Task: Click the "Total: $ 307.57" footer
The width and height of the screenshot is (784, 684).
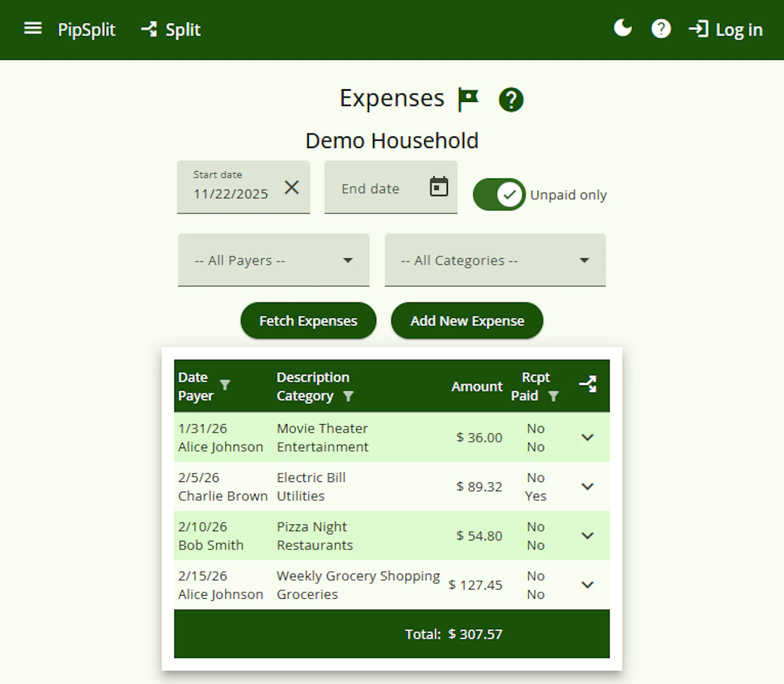Action: tap(453, 634)
